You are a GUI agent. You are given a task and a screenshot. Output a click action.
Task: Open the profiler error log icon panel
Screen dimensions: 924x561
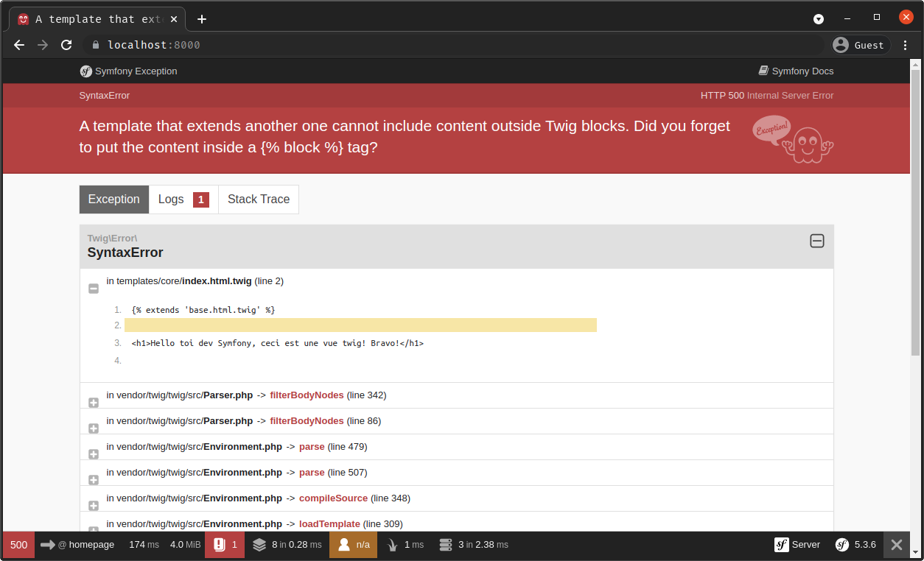(220, 545)
